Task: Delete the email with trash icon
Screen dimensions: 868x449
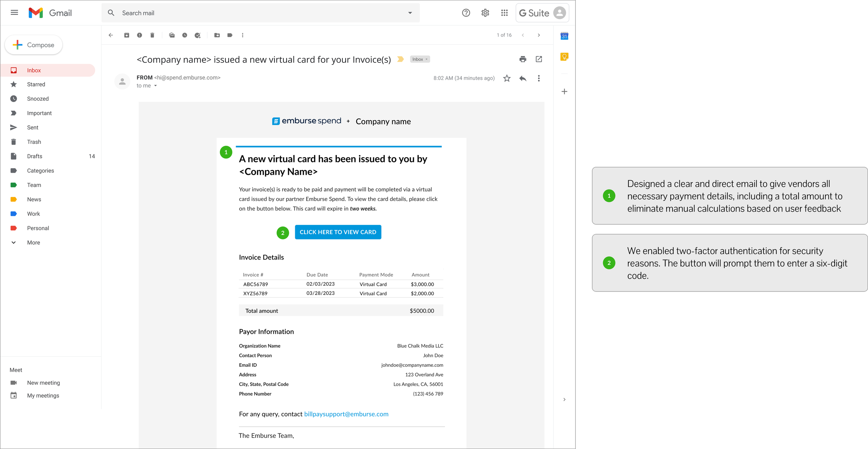Action: point(152,35)
